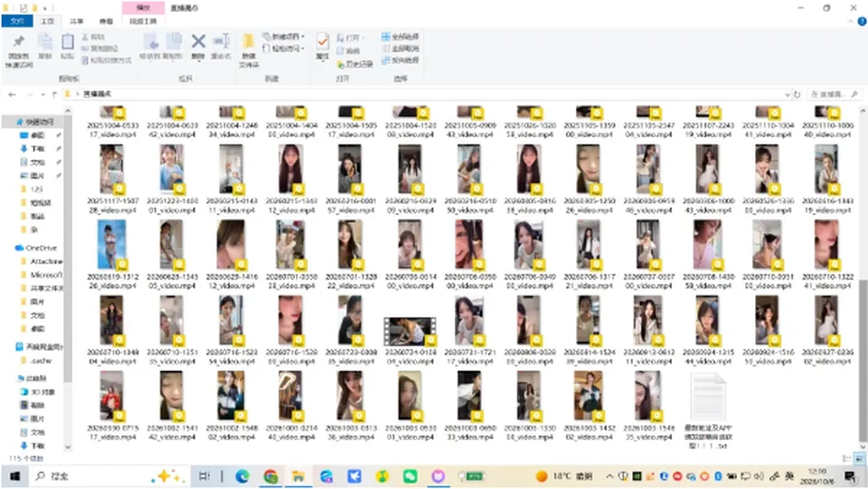
Task: Click the Select all icon in ribbon
Action: coord(401,36)
